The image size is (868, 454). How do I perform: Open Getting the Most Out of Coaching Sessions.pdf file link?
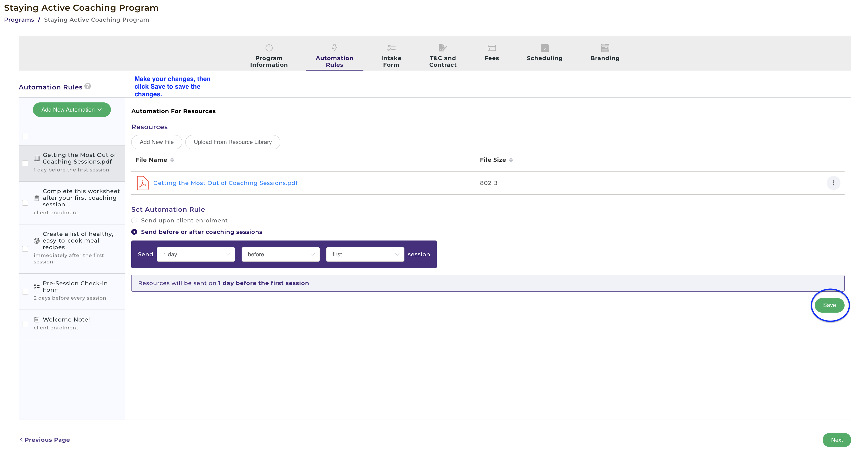click(226, 183)
